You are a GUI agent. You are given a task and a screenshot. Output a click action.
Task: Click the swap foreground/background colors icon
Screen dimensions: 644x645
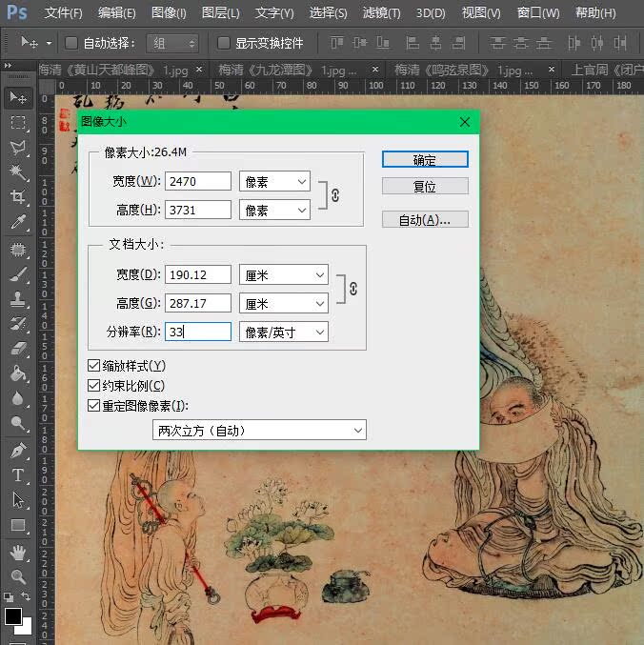[x=26, y=596]
